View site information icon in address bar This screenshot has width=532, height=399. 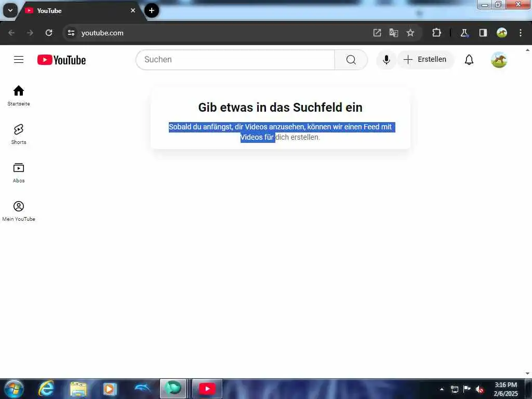(71, 33)
